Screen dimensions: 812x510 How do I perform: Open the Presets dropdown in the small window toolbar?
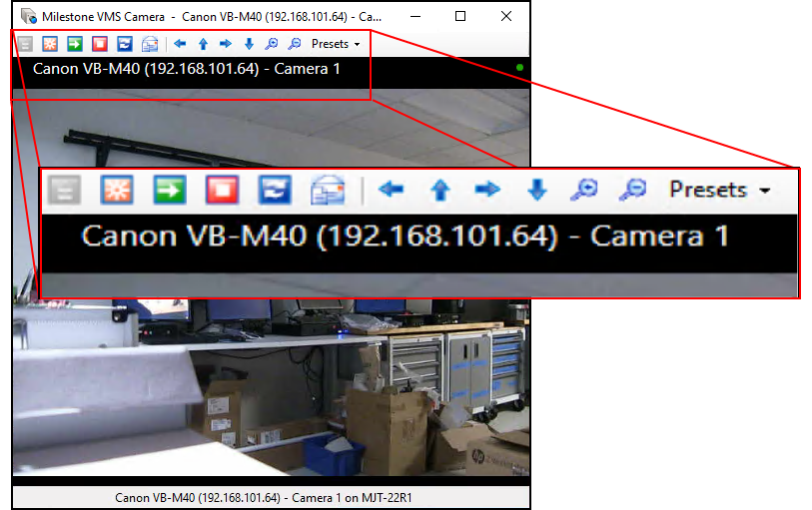pos(336,44)
